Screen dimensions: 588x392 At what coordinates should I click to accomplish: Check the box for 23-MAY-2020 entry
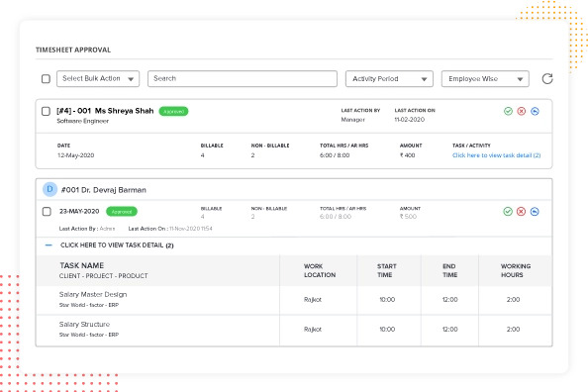click(47, 212)
